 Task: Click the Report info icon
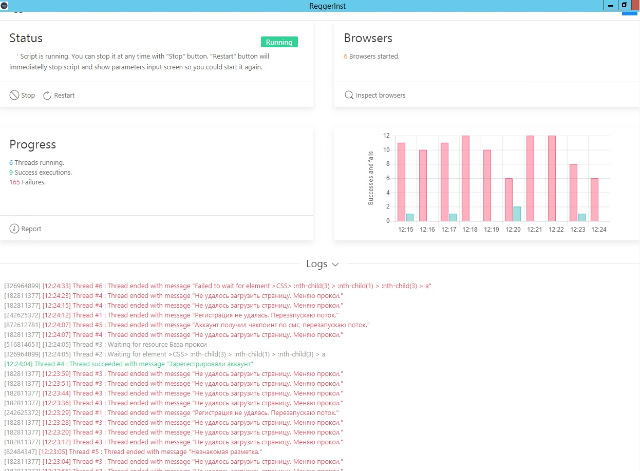coord(14,228)
